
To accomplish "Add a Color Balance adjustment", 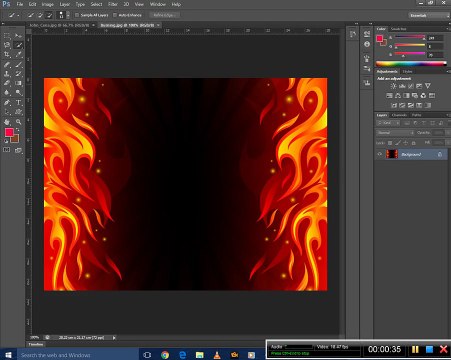I will pos(398,96).
